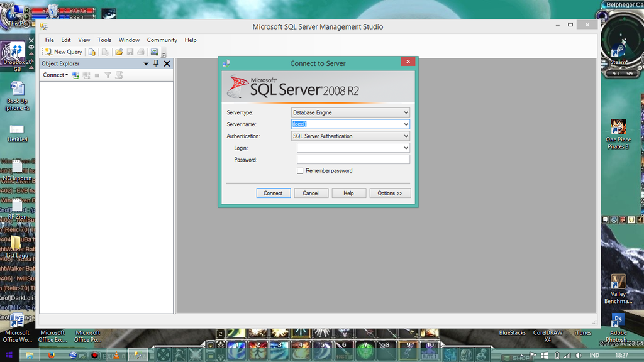Viewport: 644px width, 362px height.
Task: Click the Valley Benchmark desktop shortcut
Action: click(x=618, y=289)
